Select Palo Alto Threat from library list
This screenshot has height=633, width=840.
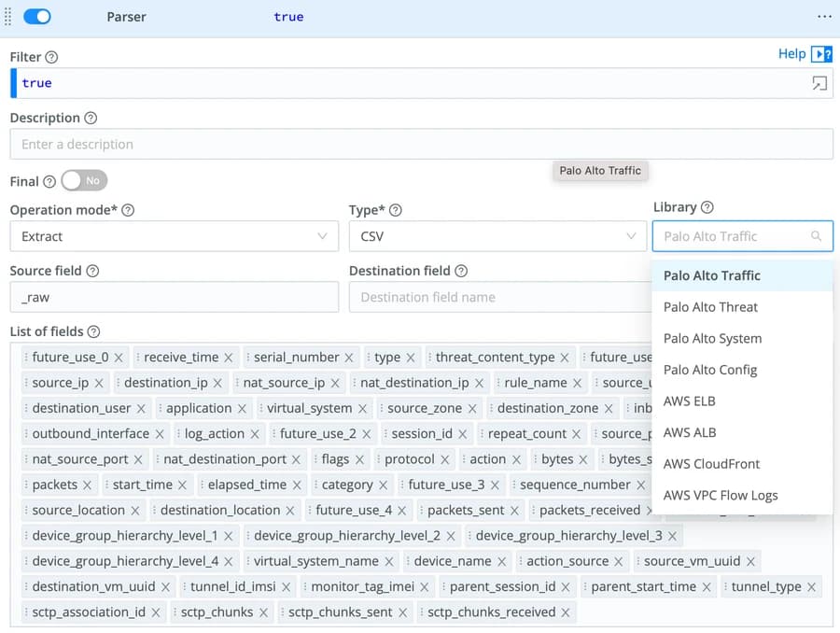click(x=710, y=307)
